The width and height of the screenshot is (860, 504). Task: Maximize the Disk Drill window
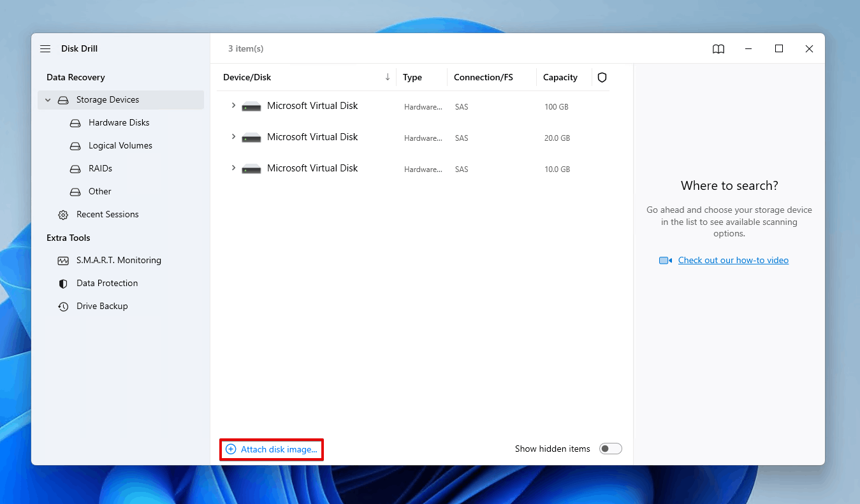[779, 48]
